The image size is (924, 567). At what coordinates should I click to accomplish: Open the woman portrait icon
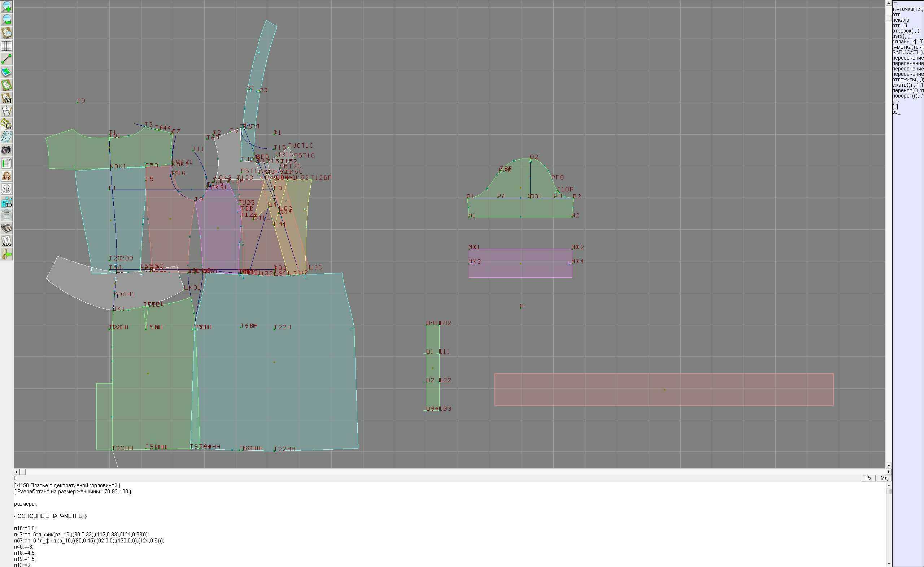(6, 176)
